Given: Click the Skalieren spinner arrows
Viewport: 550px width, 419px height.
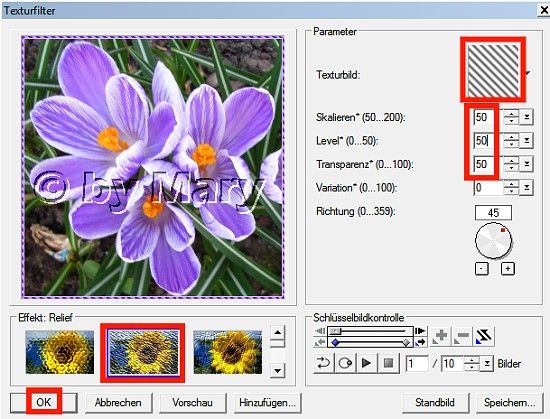Looking at the screenshot, I should coord(511,117).
